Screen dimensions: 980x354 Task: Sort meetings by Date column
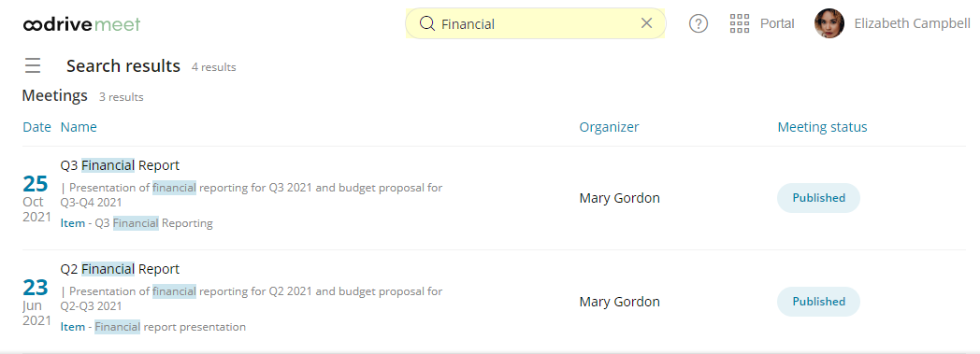(x=36, y=127)
